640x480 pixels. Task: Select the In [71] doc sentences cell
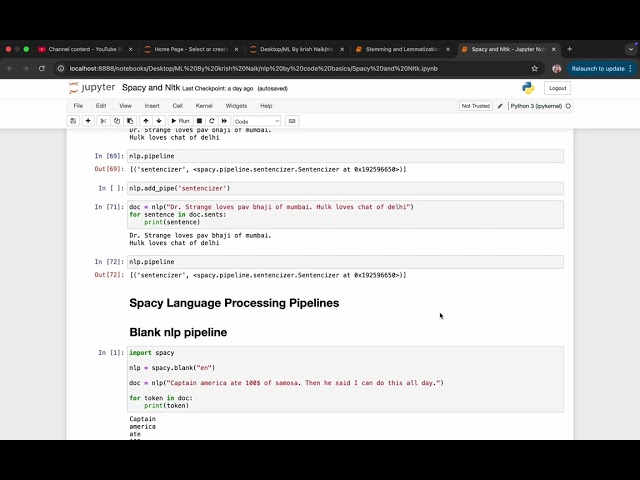coord(345,214)
